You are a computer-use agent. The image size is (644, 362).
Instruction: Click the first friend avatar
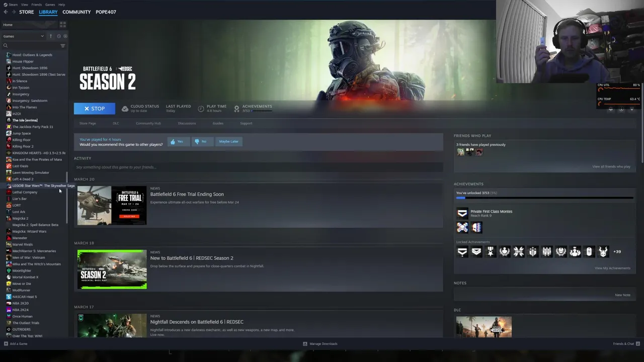click(460, 152)
